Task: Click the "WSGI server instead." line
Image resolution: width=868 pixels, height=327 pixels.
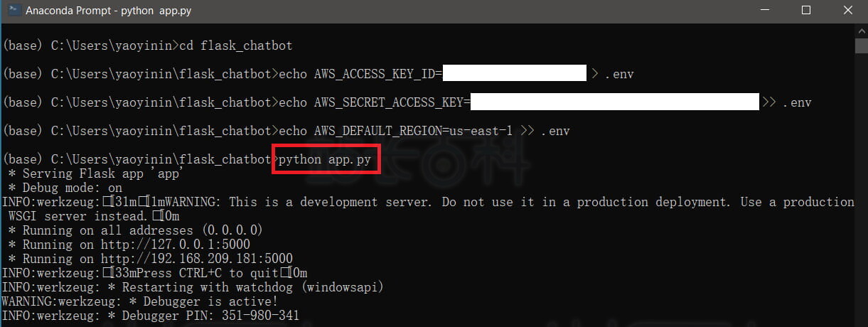Action: click(94, 216)
